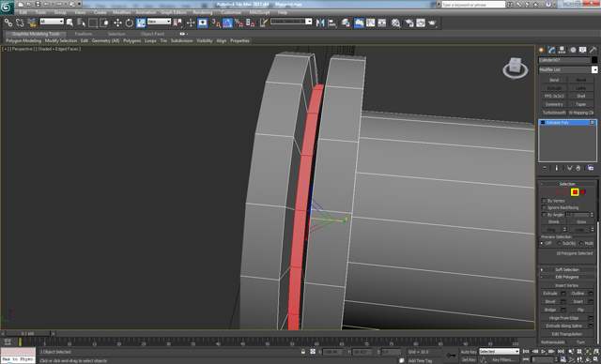The height and width of the screenshot is (364, 601).
Task: Select Multi preview selection radio
Action: click(x=581, y=243)
